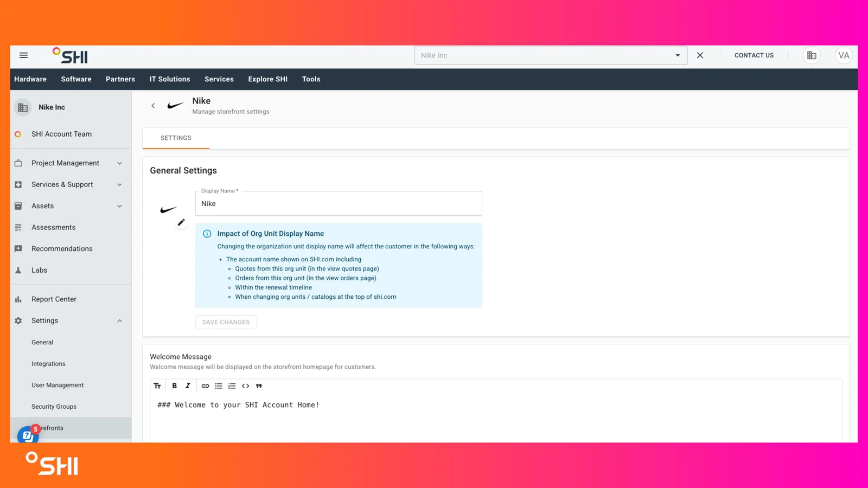This screenshot has height=488, width=868.
Task: Expand the Services & Support section
Action: point(120,184)
